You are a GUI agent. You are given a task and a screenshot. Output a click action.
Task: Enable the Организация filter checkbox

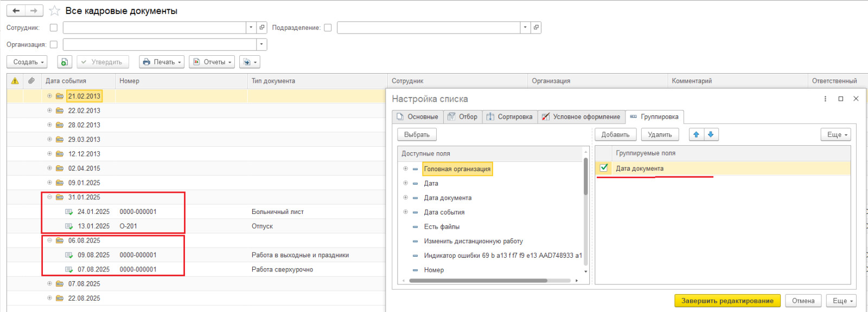click(x=54, y=44)
